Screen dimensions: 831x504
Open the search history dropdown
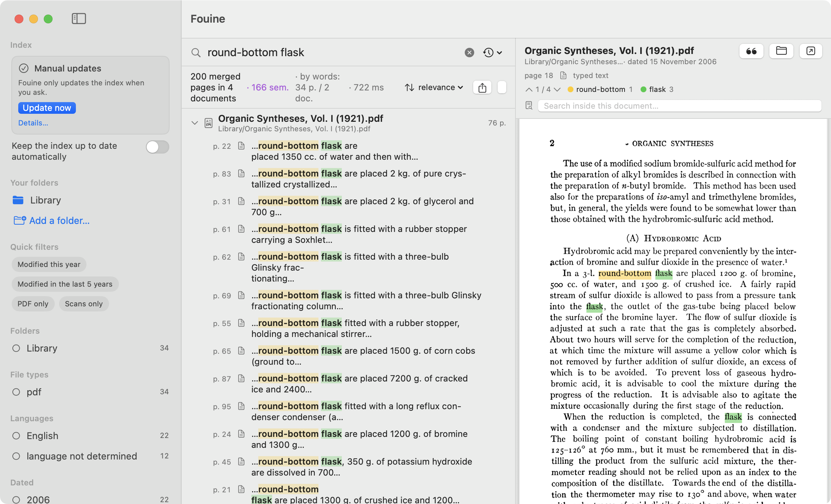click(x=492, y=53)
